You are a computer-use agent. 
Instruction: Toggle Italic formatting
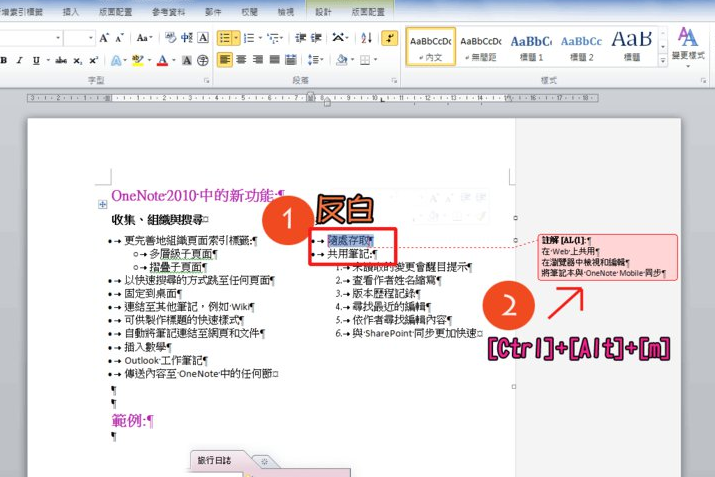pos(20,60)
